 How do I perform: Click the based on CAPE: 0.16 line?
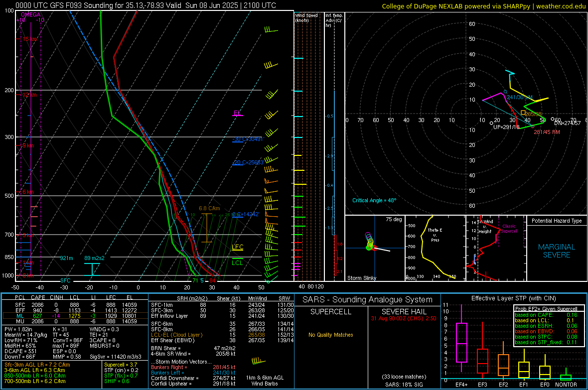coord(546,315)
